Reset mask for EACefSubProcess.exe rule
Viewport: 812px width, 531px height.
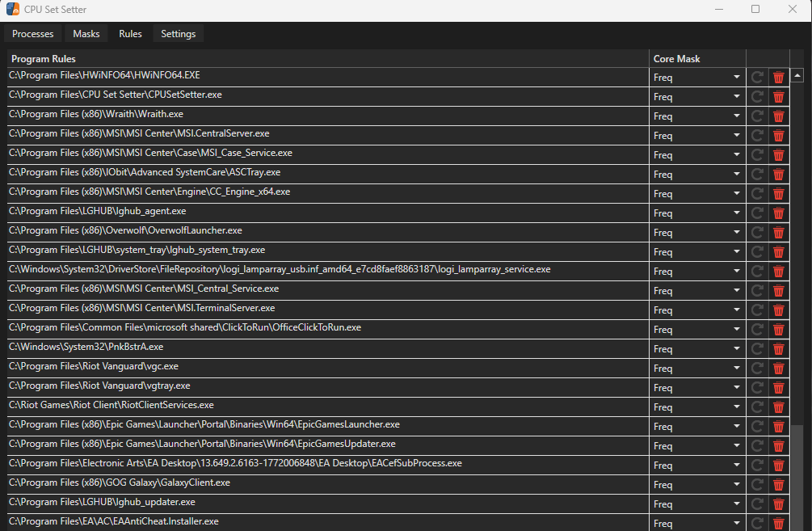757,466
